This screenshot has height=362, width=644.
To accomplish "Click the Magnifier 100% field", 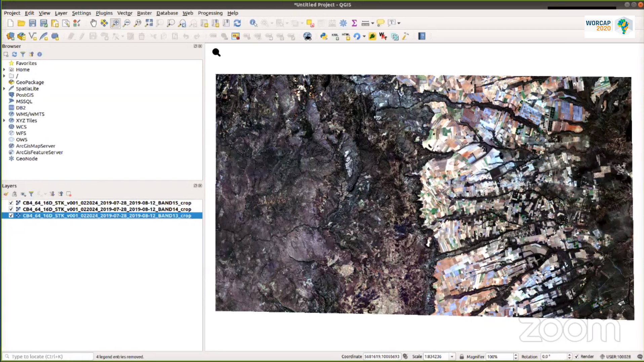I will click(x=499, y=357).
